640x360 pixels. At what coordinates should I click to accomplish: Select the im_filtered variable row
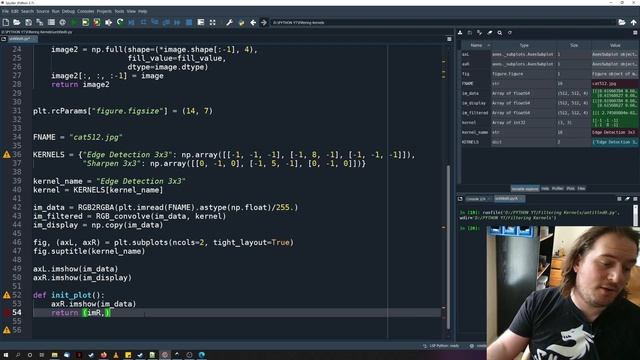pos(549,113)
